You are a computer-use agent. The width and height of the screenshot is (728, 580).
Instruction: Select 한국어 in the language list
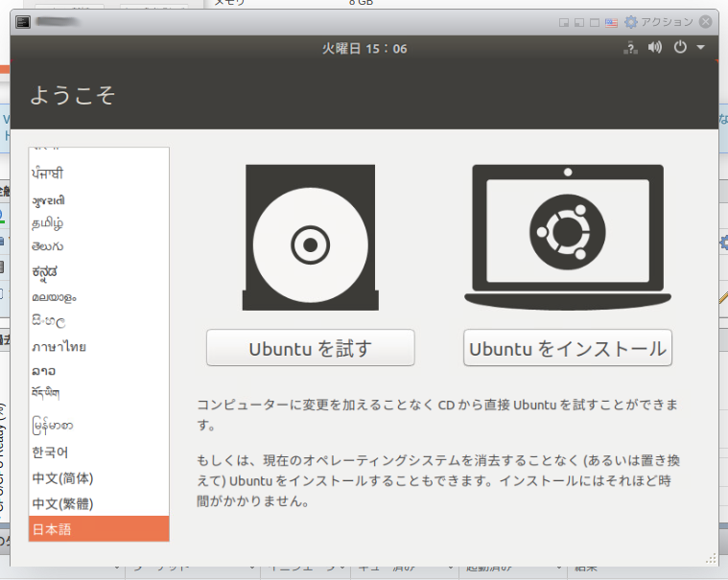(99, 452)
